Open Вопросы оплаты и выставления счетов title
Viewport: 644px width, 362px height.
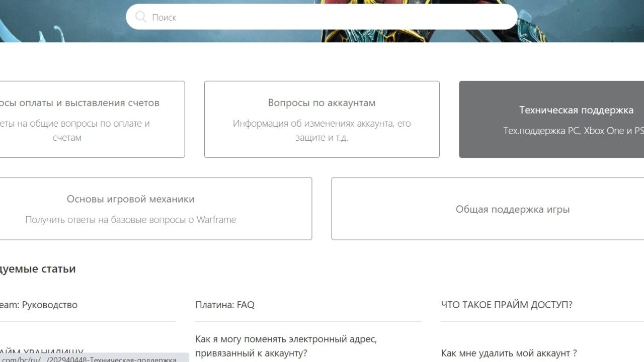tap(79, 103)
